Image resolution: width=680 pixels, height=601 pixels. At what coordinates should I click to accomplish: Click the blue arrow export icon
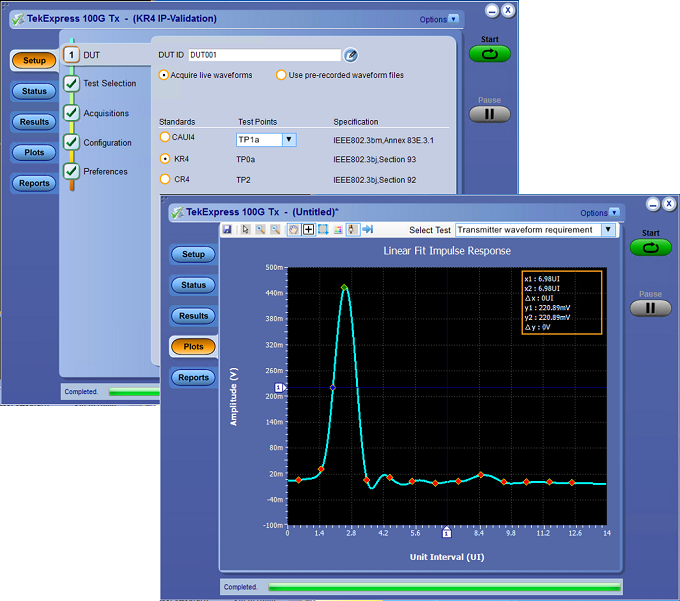click(368, 230)
